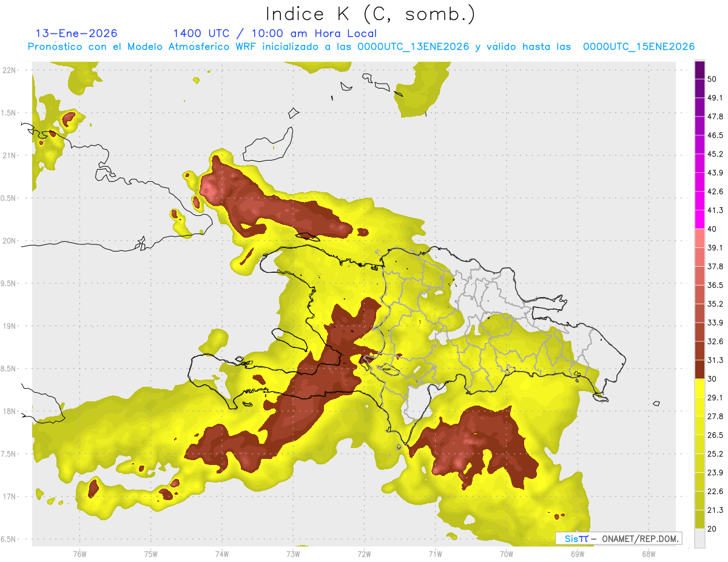Click the "18N" latitude axis label

point(9,411)
